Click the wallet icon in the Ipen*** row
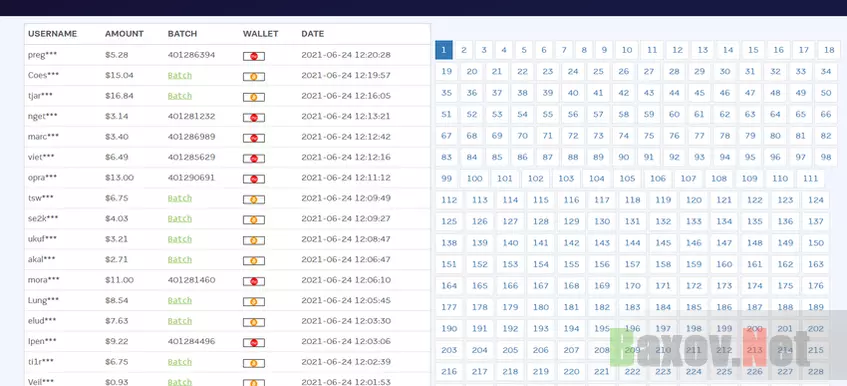The height and width of the screenshot is (386, 847). 253,343
